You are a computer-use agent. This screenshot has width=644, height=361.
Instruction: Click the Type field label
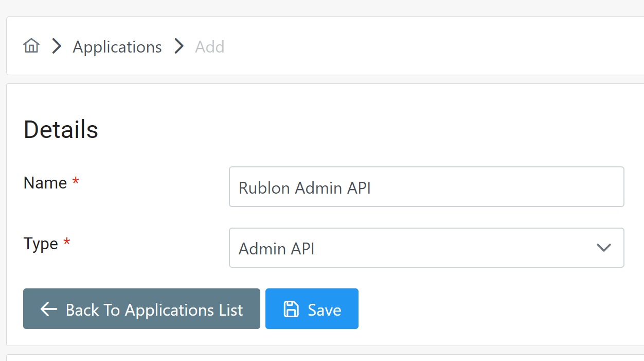41,244
